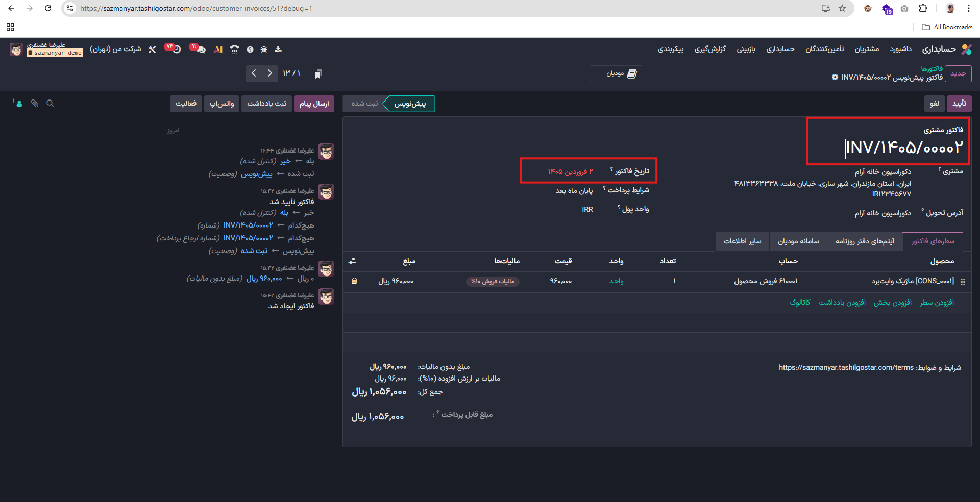This screenshot has height=502, width=980.
Task: Open the debug bug icon menu
Action: coord(264,49)
